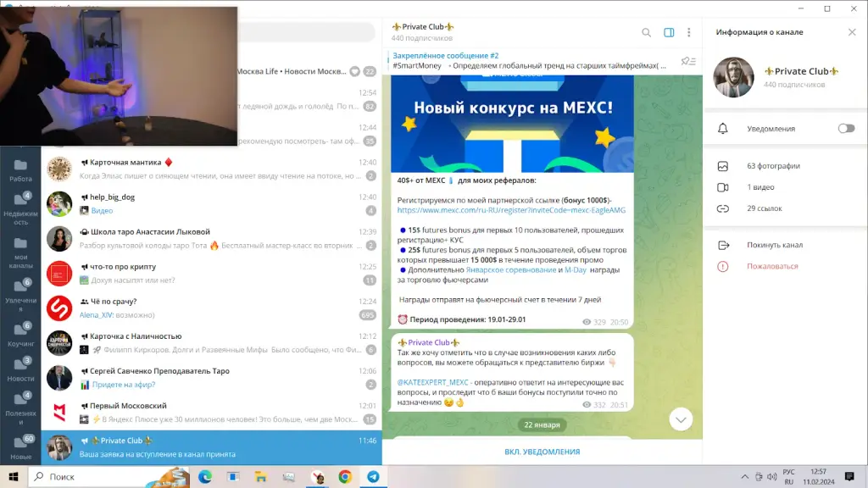
Task: Open the pinned messages list icon
Action: 688,61
